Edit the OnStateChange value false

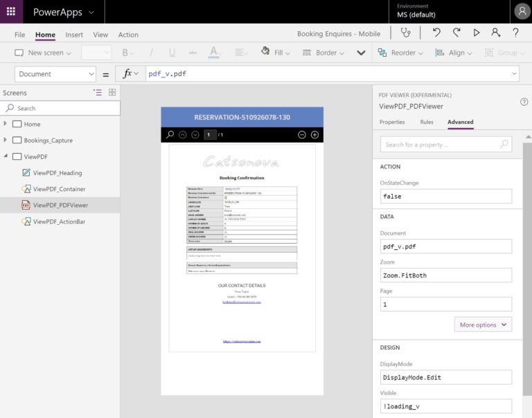tap(446, 197)
